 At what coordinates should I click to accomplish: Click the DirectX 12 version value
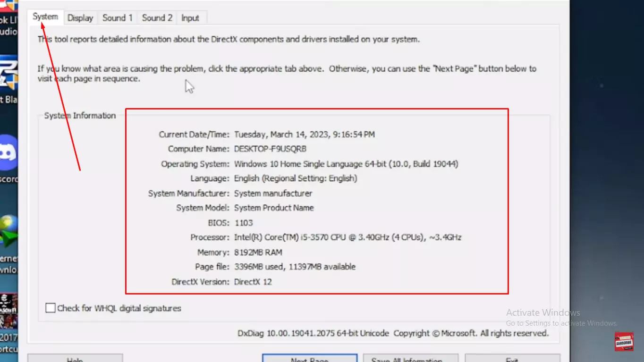[x=253, y=282]
